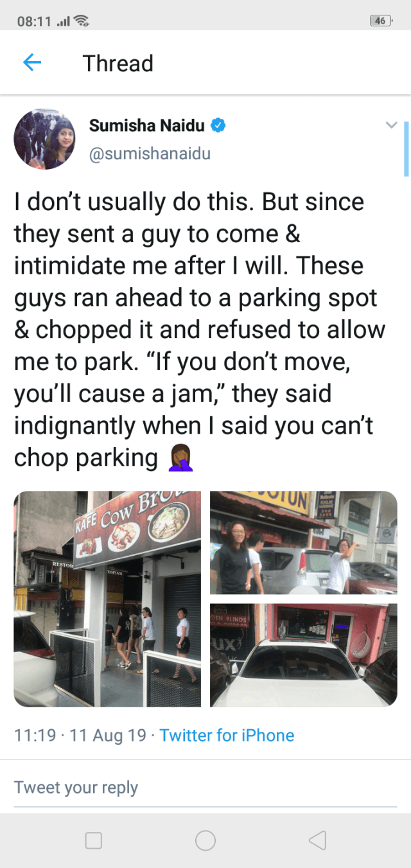The height and width of the screenshot is (868, 411).
Task: Tap the Thread header title
Action: click(x=118, y=64)
